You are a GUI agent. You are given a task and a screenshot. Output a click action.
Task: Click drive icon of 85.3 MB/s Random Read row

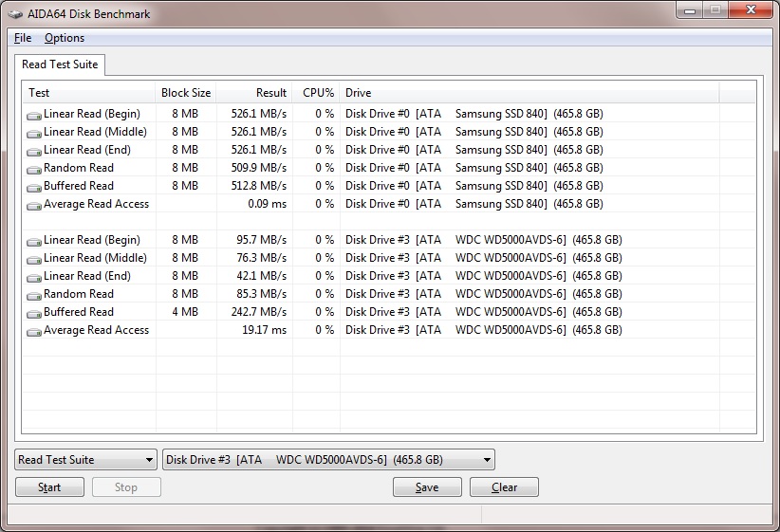point(34,296)
